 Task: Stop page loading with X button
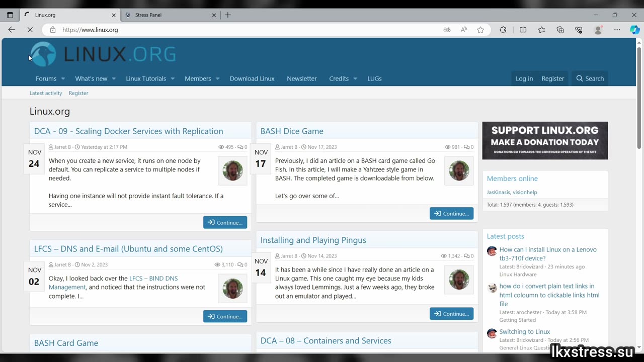pyautogui.click(x=30, y=30)
